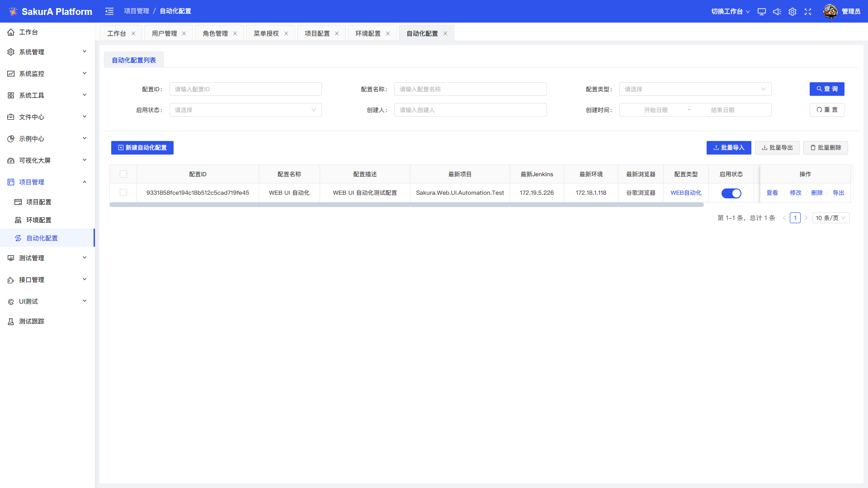Click the table horizontal scrollbar

[406, 205]
